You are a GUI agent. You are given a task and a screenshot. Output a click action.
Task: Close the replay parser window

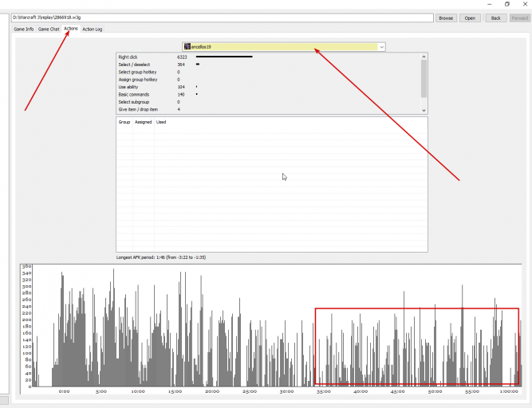(x=525, y=4)
